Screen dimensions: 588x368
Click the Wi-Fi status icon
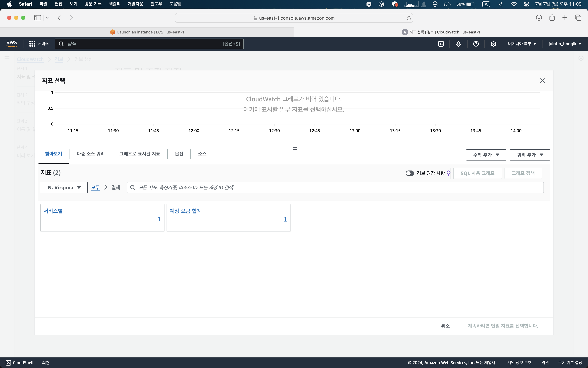[x=514, y=4]
